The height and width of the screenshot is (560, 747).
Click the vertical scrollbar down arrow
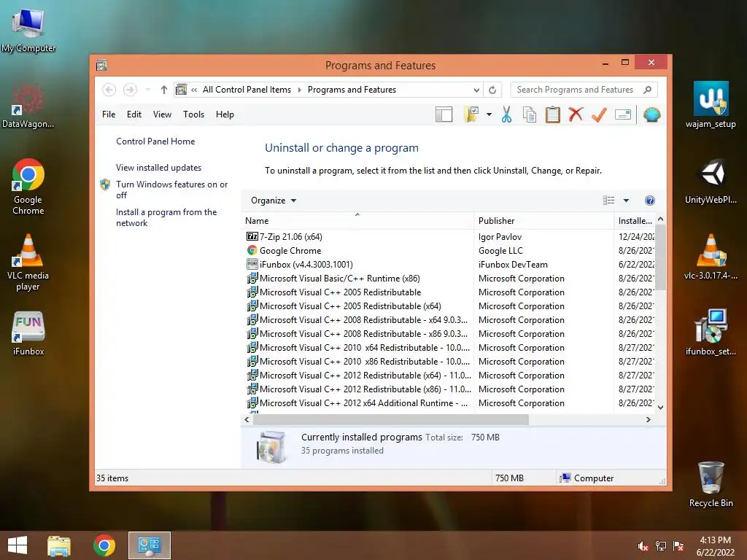click(x=660, y=408)
